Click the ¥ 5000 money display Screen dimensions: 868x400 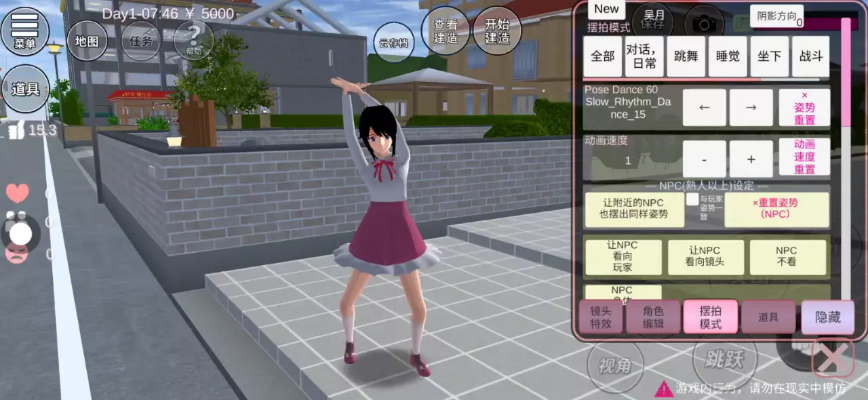coord(210,14)
